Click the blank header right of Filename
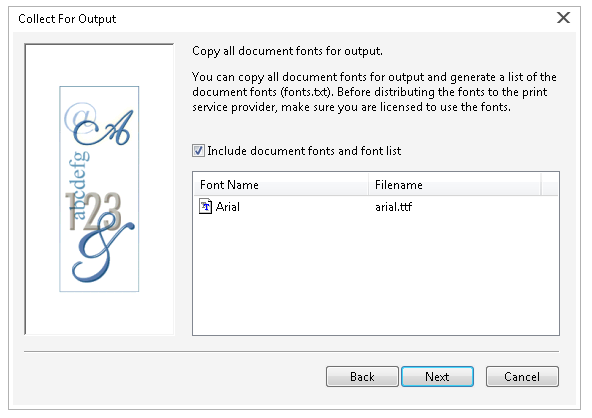This screenshot has height=418, width=592. pos(549,185)
